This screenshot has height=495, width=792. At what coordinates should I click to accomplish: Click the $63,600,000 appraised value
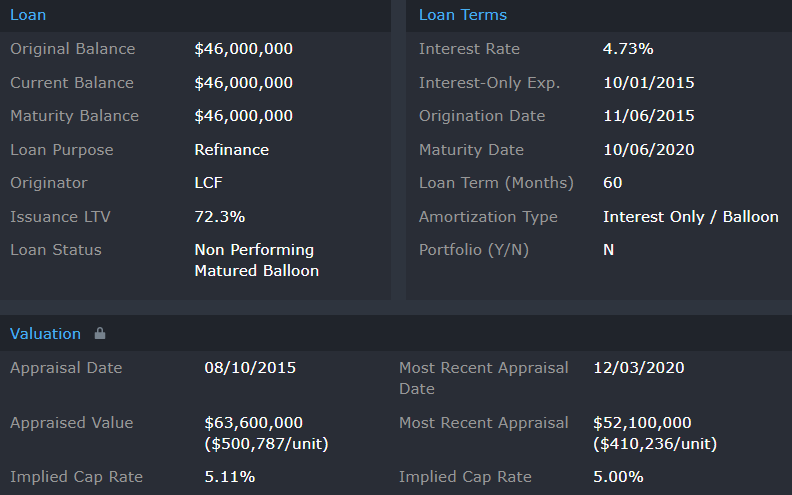[253, 423]
